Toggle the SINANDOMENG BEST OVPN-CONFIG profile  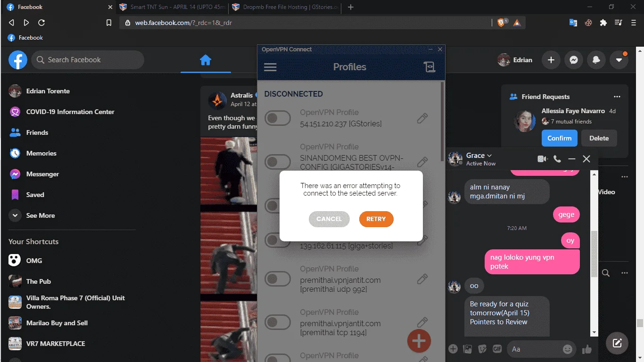click(277, 162)
